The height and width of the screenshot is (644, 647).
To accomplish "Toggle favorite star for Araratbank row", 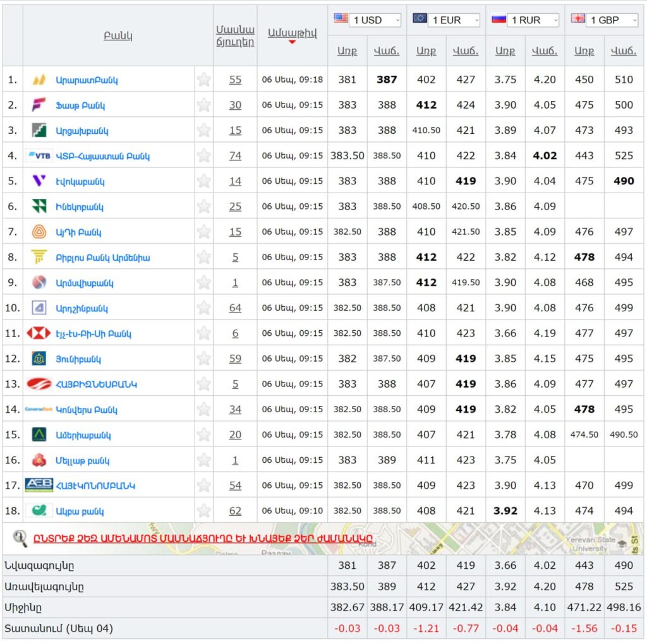I will pyautogui.click(x=203, y=80).
